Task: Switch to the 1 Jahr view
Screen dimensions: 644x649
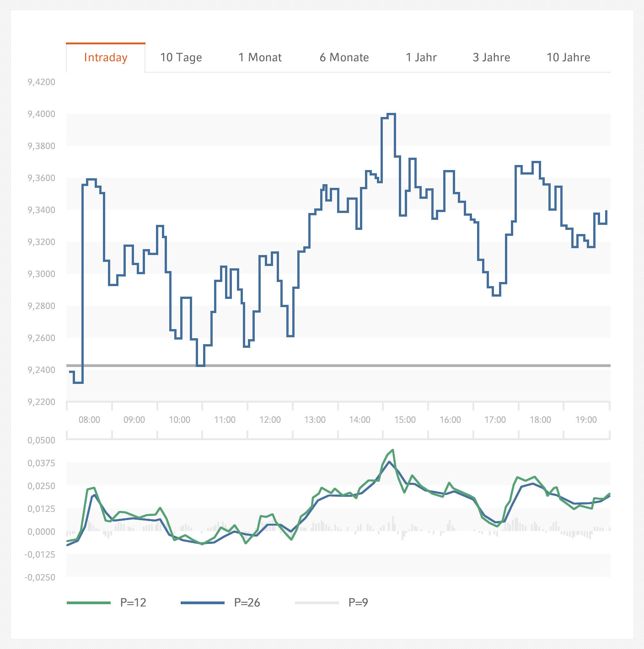Action: (421, 58)
